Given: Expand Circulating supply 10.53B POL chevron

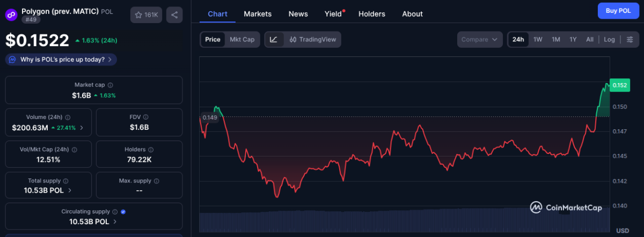Looking at the screenshot, I should [115, 221].
